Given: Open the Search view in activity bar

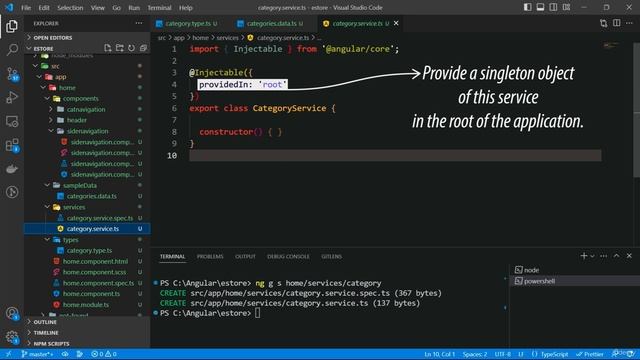Looking at the screenshot, I should pos(12,50).
